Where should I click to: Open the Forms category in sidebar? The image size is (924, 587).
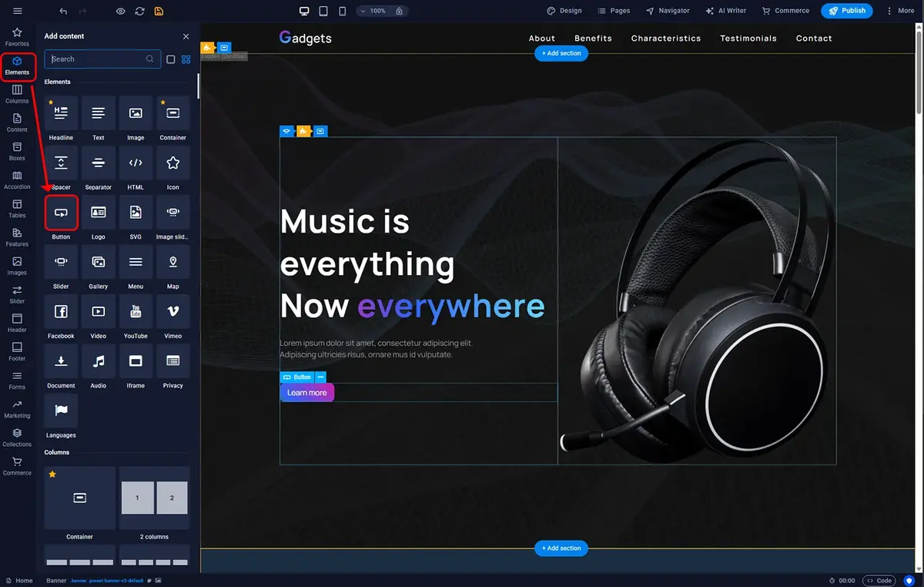coord(17,377)
